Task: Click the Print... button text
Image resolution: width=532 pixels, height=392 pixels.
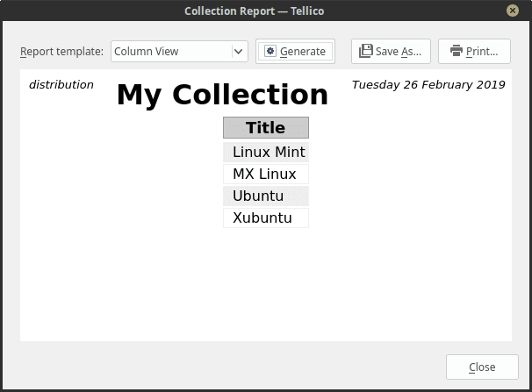Action: click(x=482, y=52)
